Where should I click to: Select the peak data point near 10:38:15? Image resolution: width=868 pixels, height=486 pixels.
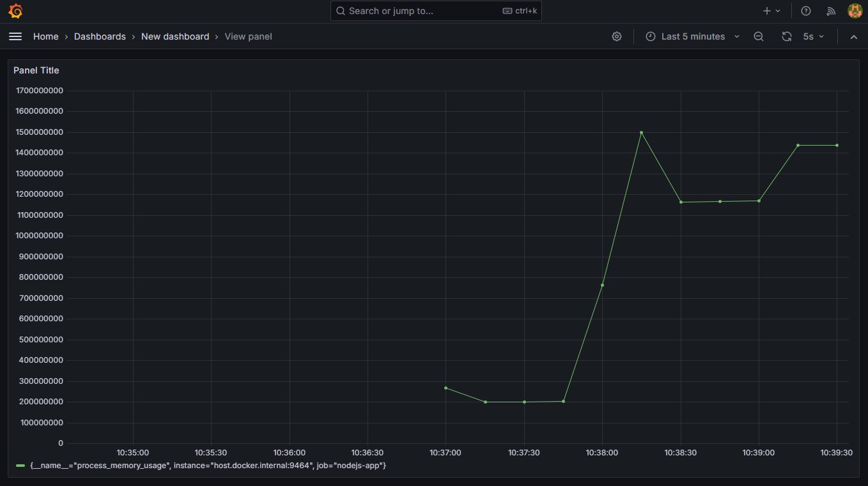coord(642,133)
